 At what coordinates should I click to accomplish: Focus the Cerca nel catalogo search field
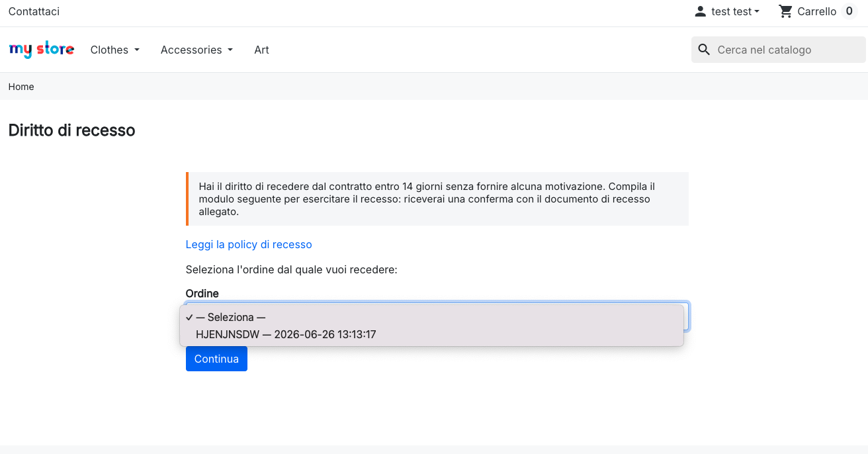click(779, 50)
